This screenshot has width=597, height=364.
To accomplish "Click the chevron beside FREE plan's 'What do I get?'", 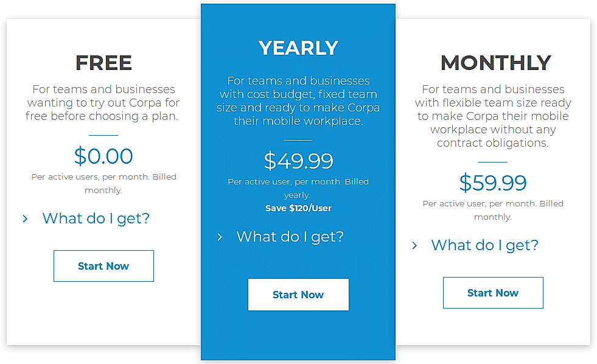I will [x=26, y=219].
